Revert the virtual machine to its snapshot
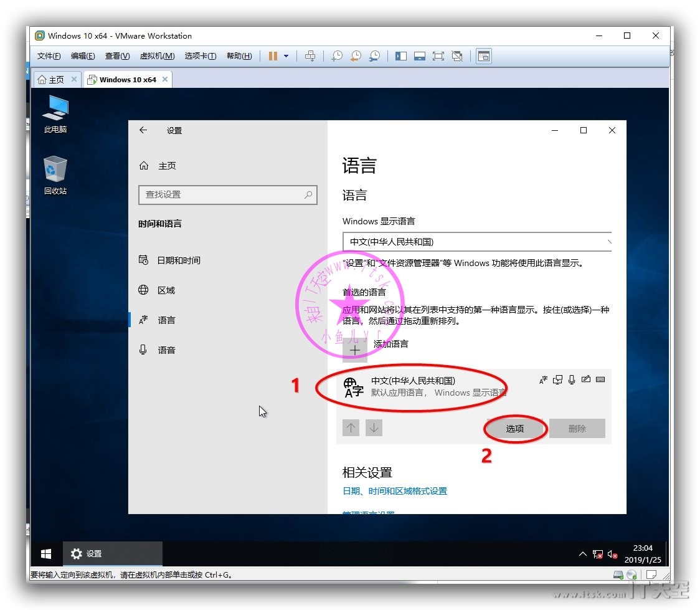Viewport: 700px width, 610px height. tap(356, 56)
